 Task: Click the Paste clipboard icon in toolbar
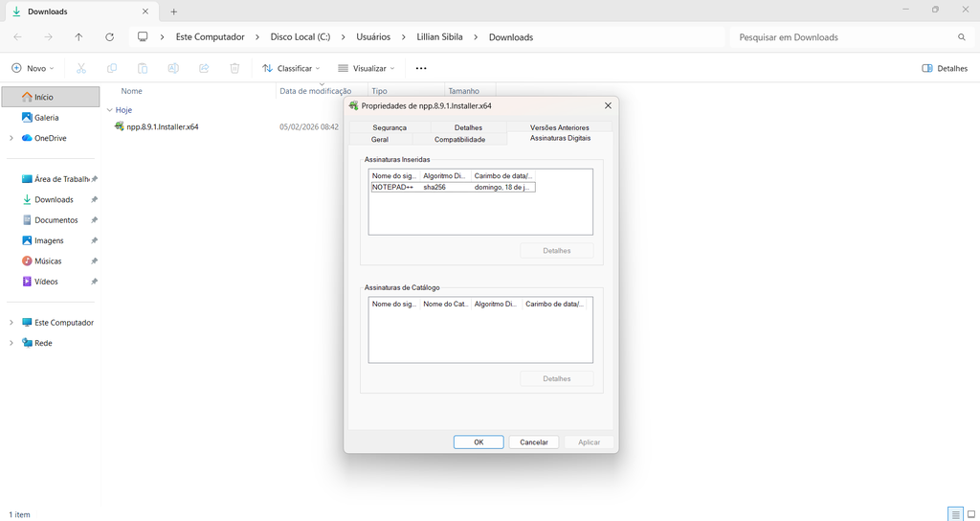pos(143,68)
